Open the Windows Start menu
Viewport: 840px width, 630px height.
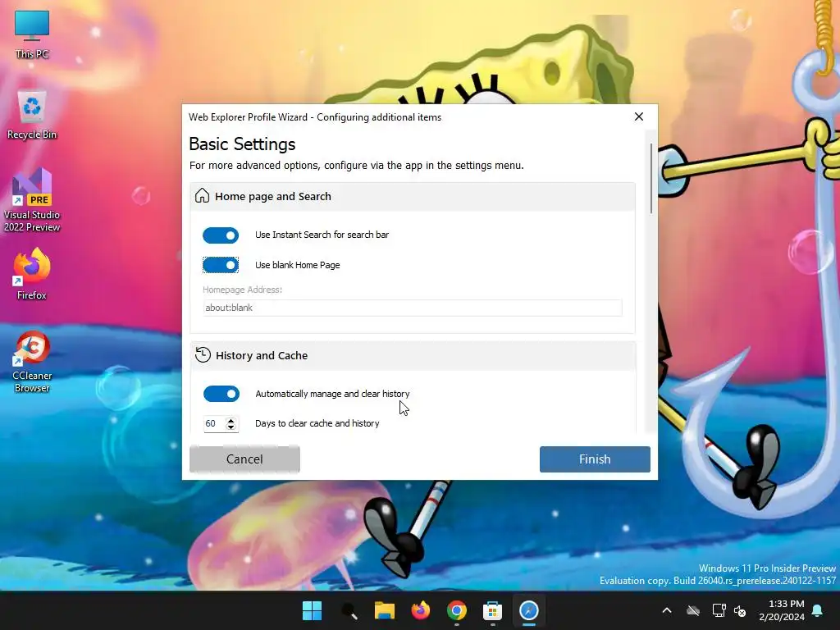(312, 610)
